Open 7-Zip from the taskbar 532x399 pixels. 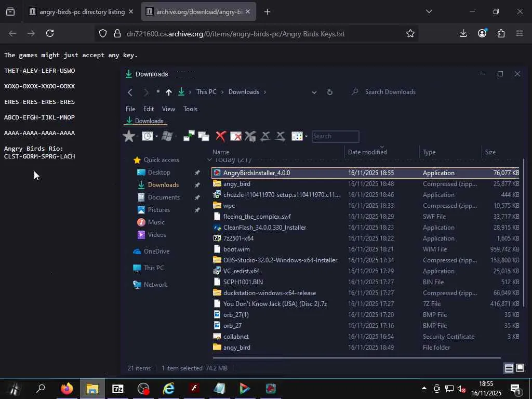118,389
